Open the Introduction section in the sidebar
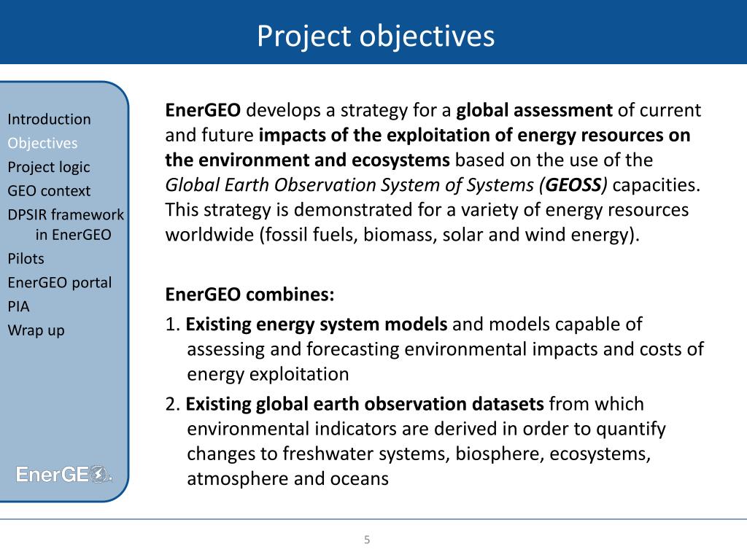 pyautogui.click(x=49, y=119)
